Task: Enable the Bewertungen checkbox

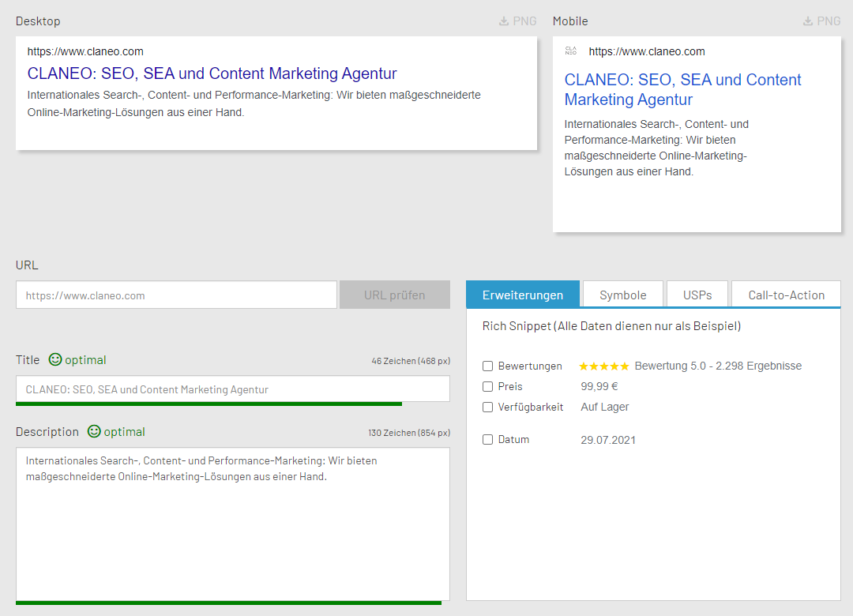Action: tap(487, 366)
